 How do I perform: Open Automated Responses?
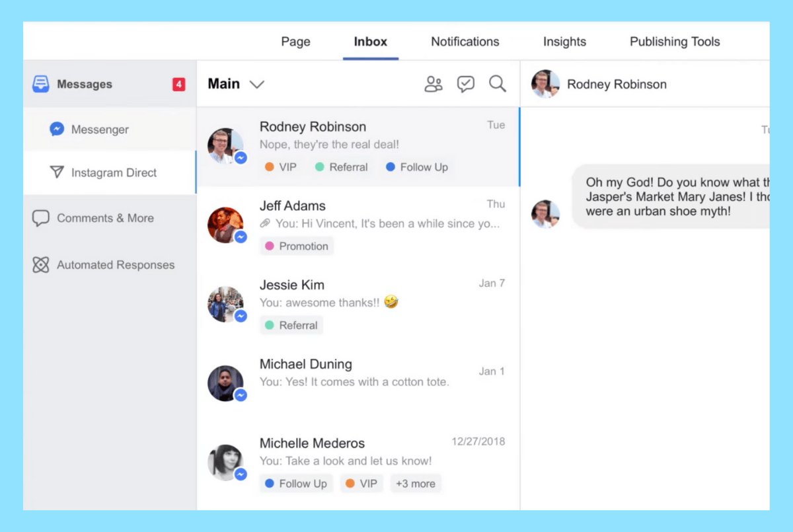click(x=116, y=264)
